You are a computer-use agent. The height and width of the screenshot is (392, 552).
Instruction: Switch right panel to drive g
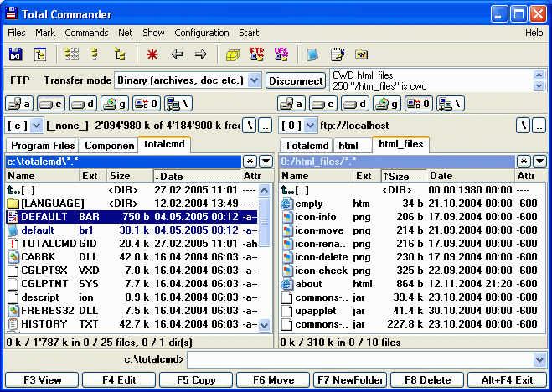point(387,104)
